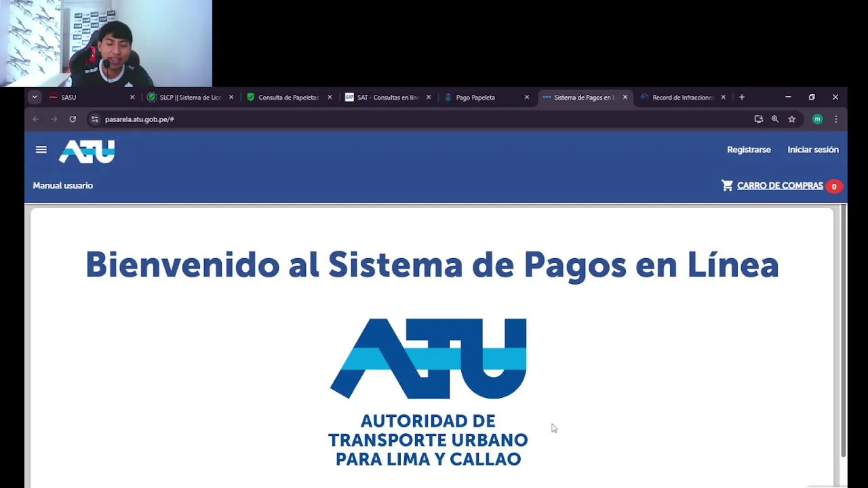The height and width of the screenshot is (488, 868).
Task: Click the ATU logo in the header
Action: click(87, 151)
